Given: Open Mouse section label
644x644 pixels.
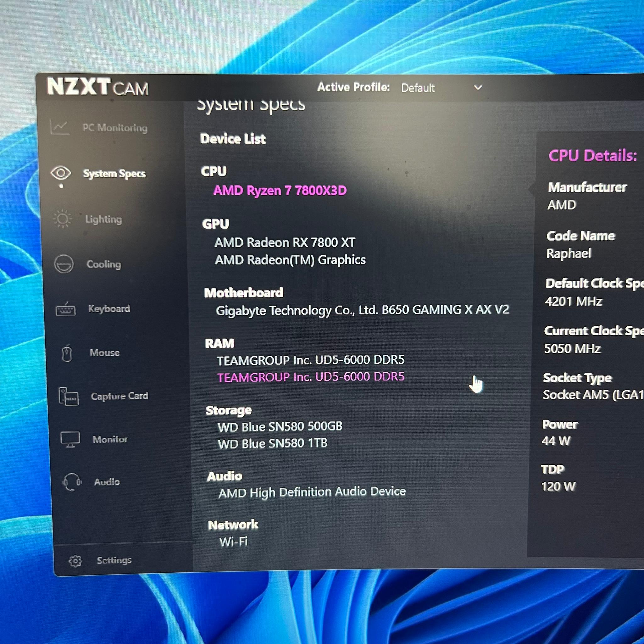Looking at the screenshot, I should tap(105, 353).
